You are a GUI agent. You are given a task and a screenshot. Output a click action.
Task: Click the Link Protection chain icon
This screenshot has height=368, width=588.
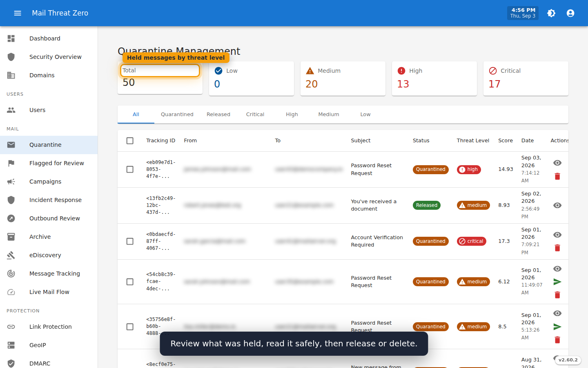point(11,327)
